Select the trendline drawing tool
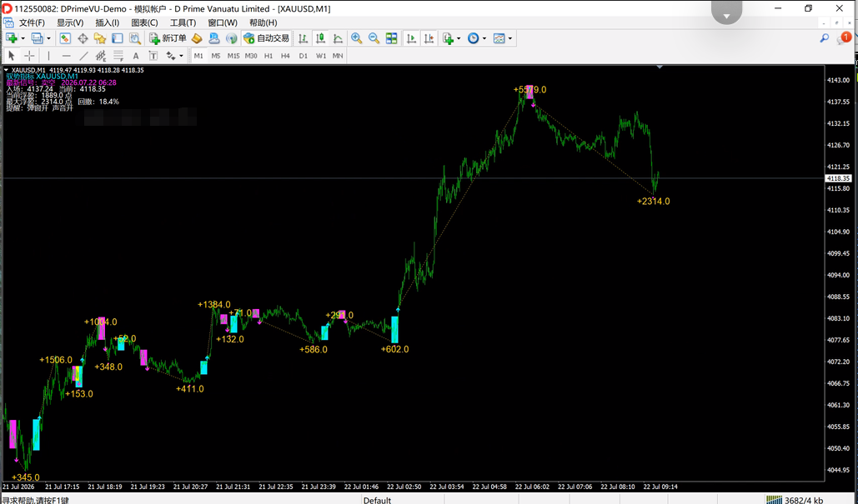 [x=83, y=56]
